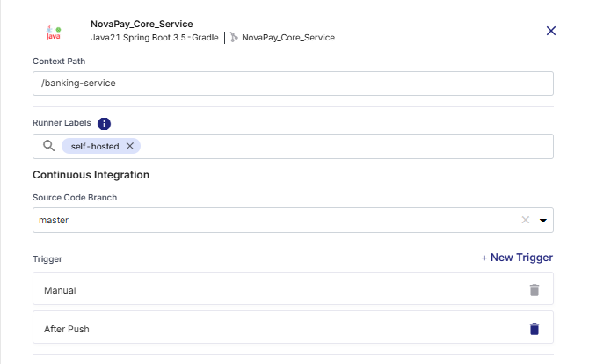Screen dimensions: 589x364
Task: Close the NovaPay_Core_Service panel
Action: pyautogui.click(x=550, y=31)
